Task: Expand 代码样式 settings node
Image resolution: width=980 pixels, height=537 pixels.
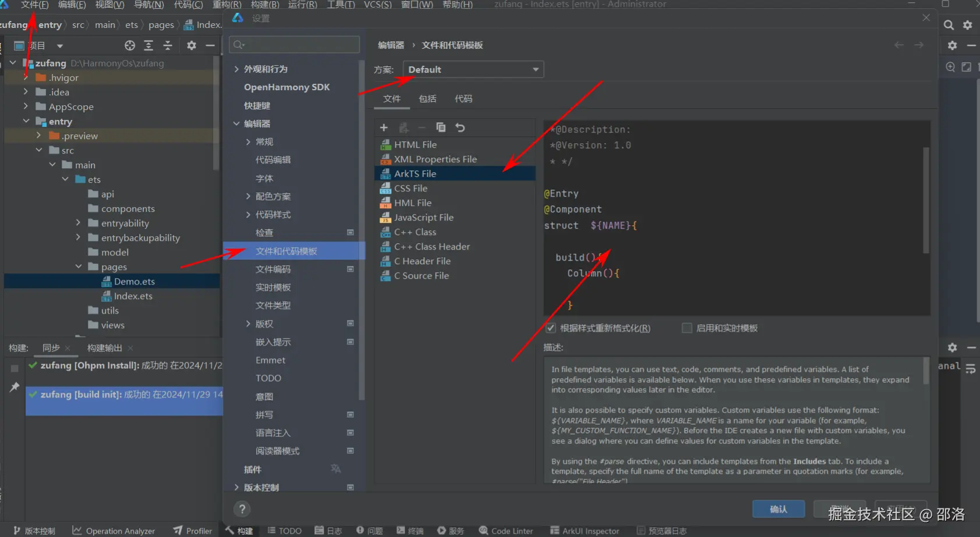Action: (248, 214)
